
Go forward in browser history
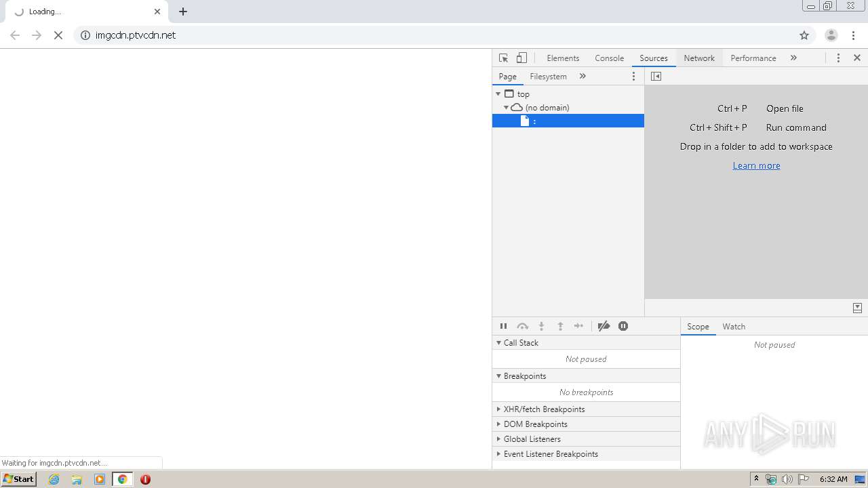[x=37, y=35]
